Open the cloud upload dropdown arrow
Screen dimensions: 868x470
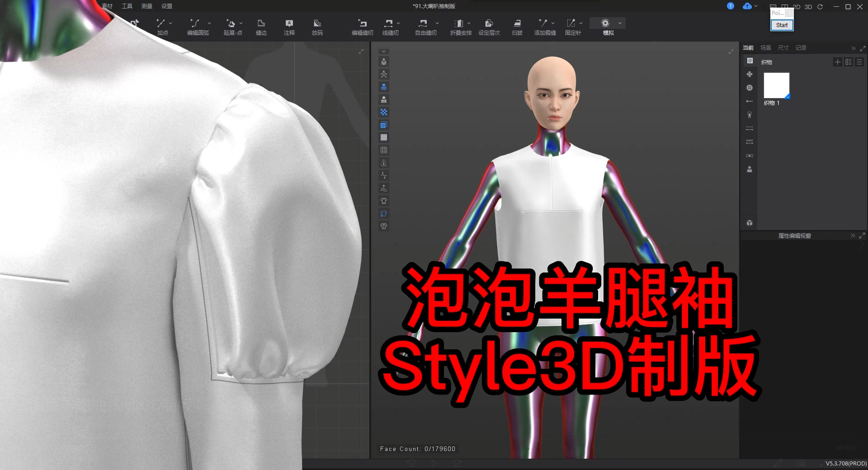coord(756,6)
